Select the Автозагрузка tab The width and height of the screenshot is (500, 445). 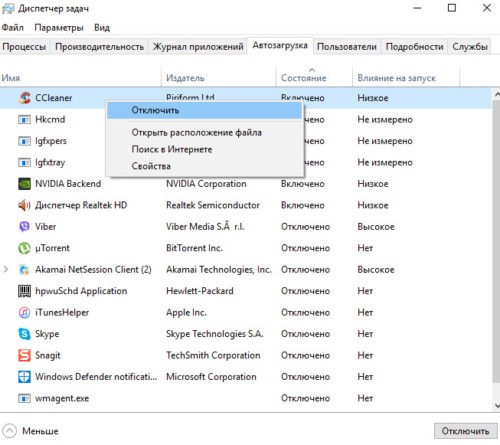(280, 46)
